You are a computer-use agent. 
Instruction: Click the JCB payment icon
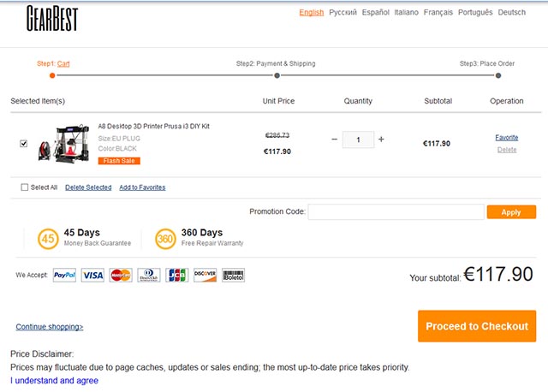(177, 275)
